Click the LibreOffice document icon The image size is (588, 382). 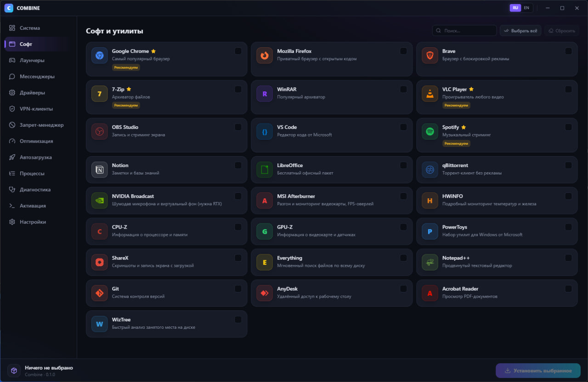pos(265,170)
